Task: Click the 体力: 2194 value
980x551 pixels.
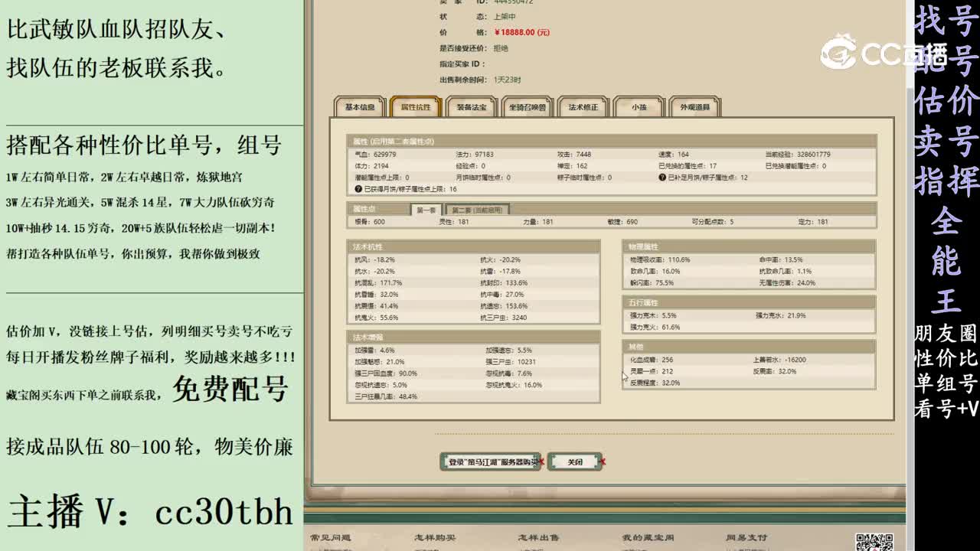Action: [x=371, y=166]
